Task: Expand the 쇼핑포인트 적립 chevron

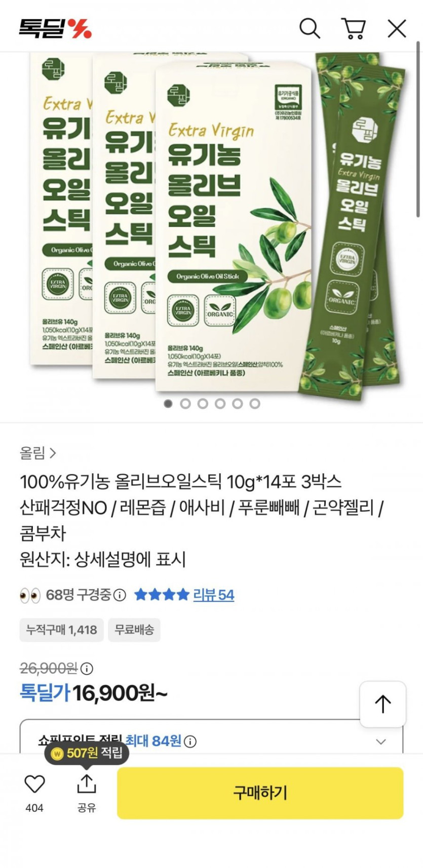Action: click(381, 741)
